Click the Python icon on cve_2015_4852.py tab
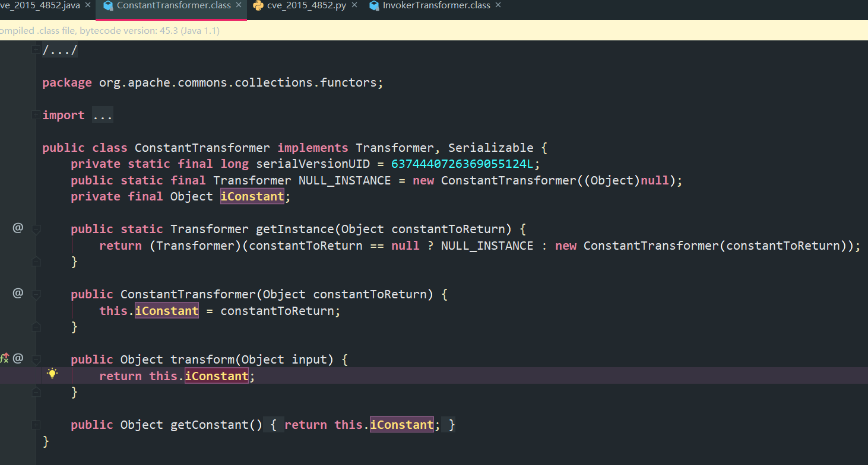 pos(258,5)
